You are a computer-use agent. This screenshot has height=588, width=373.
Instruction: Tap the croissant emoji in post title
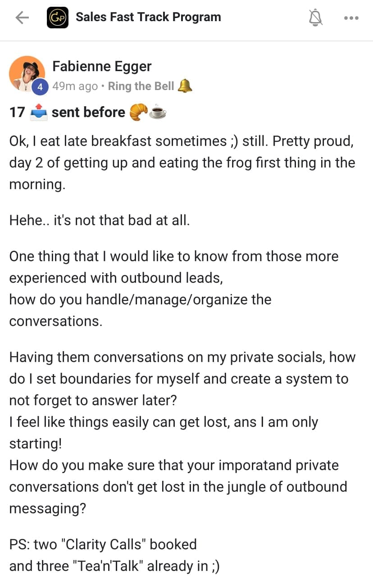tap(138, 112)
